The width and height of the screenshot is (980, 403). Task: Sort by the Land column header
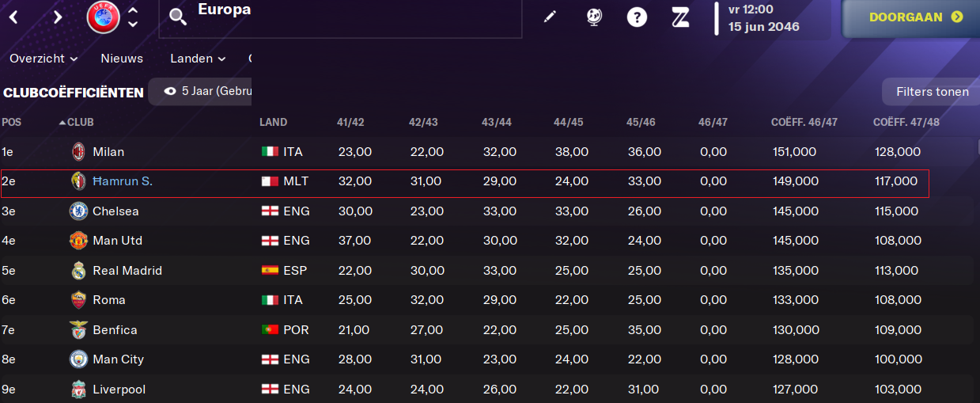tap(273, 122)
